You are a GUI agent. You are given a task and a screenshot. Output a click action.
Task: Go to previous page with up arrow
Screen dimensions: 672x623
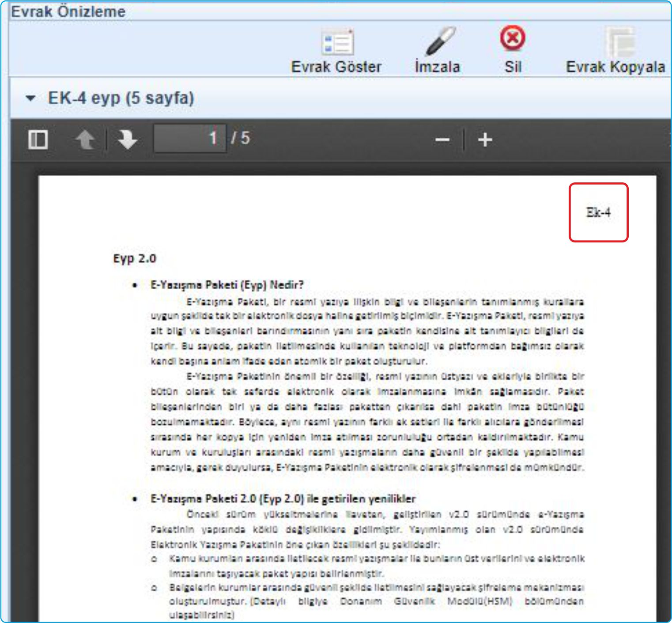coord(85,140)
